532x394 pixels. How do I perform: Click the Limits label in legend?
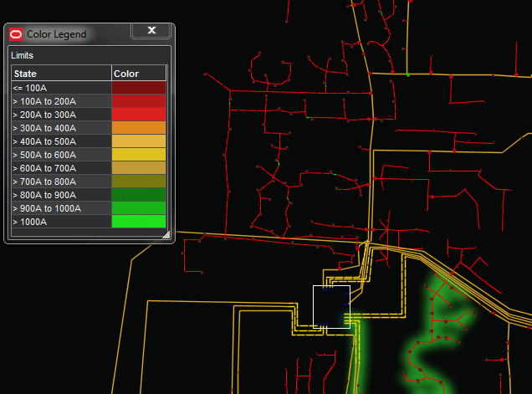point(22,55)
